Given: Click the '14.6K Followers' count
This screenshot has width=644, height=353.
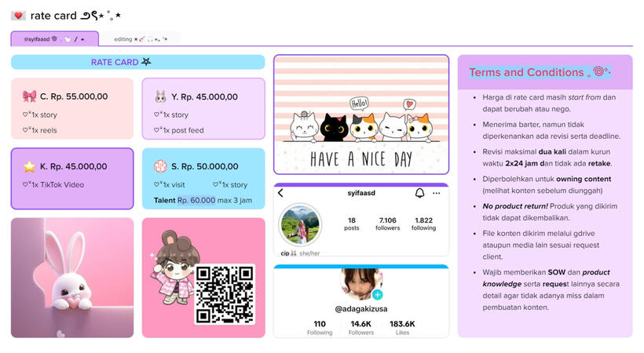Looking at the screenshot, I should (361, 328).
